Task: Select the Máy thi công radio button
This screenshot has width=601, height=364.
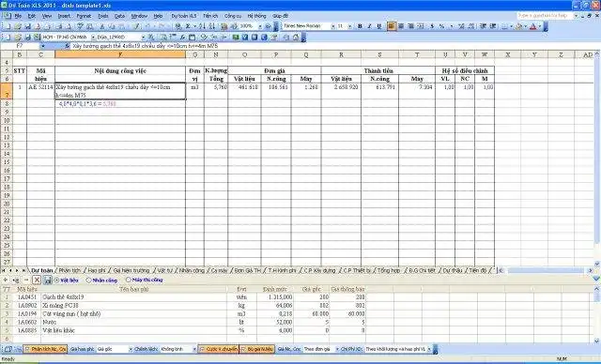Action: point(129,280)
